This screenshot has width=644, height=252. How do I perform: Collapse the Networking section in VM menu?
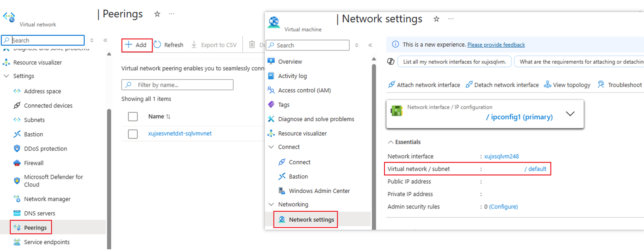point(271,204)
